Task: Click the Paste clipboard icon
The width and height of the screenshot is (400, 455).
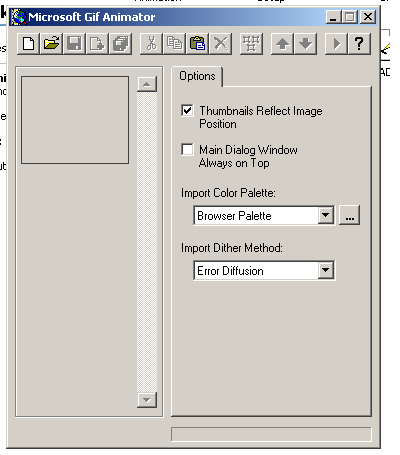Action: click(x=197, y=44)
